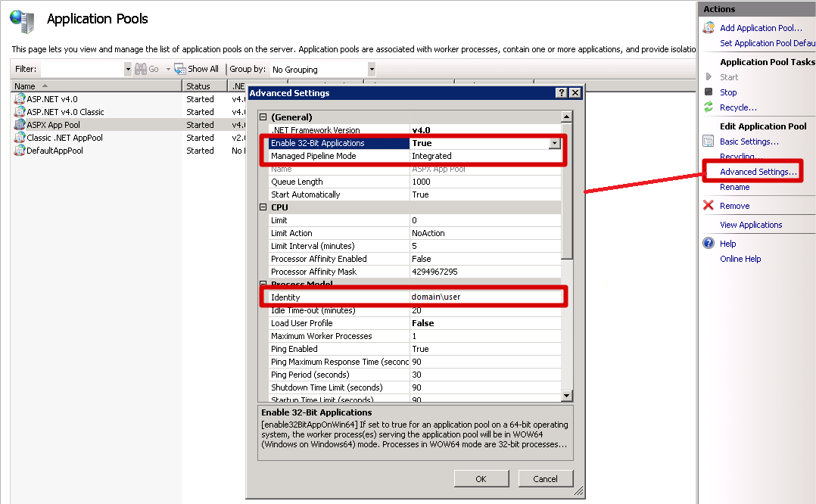Collapse the (General) section
816x504 pixels.
tap(263, 117)
